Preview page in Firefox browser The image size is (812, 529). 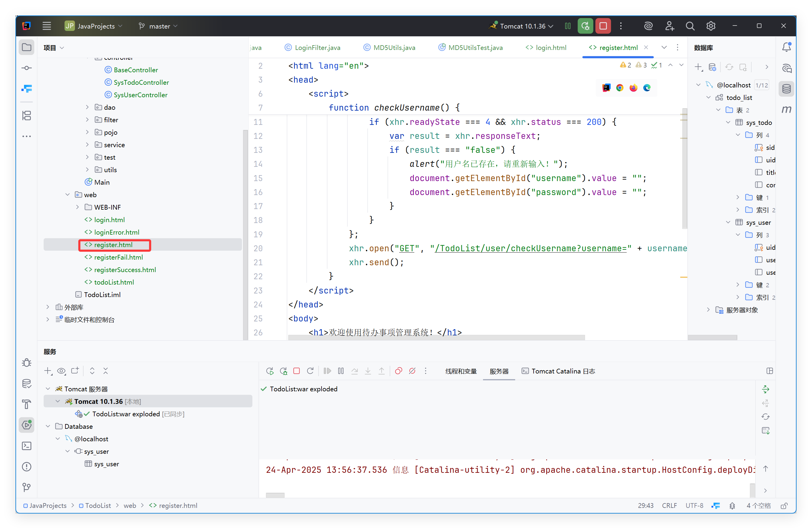pos(633,88)
